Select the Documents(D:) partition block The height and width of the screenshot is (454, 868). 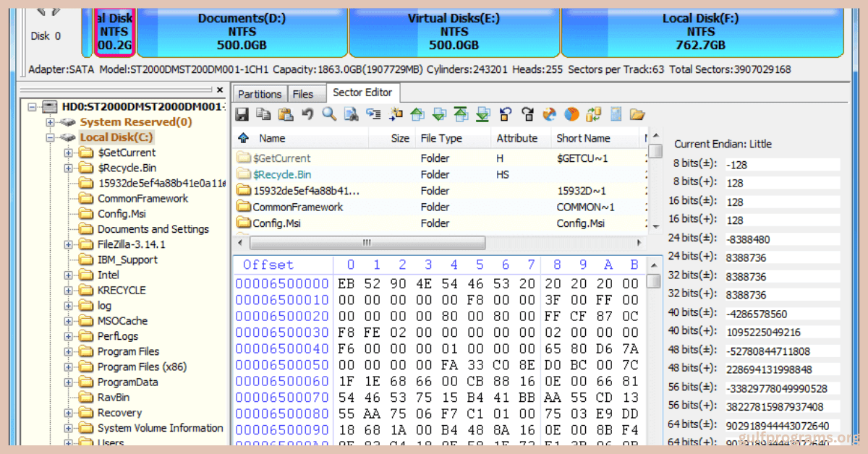(x=242, y=30)
